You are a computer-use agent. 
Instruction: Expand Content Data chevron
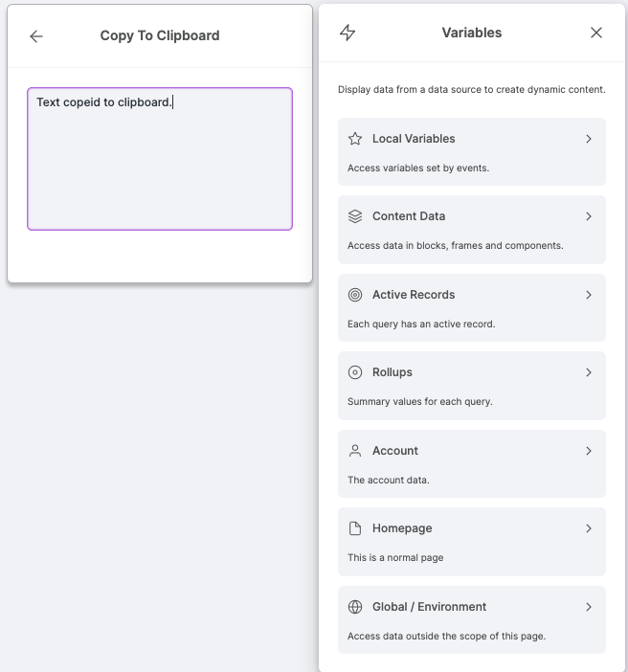pos(589,216)
